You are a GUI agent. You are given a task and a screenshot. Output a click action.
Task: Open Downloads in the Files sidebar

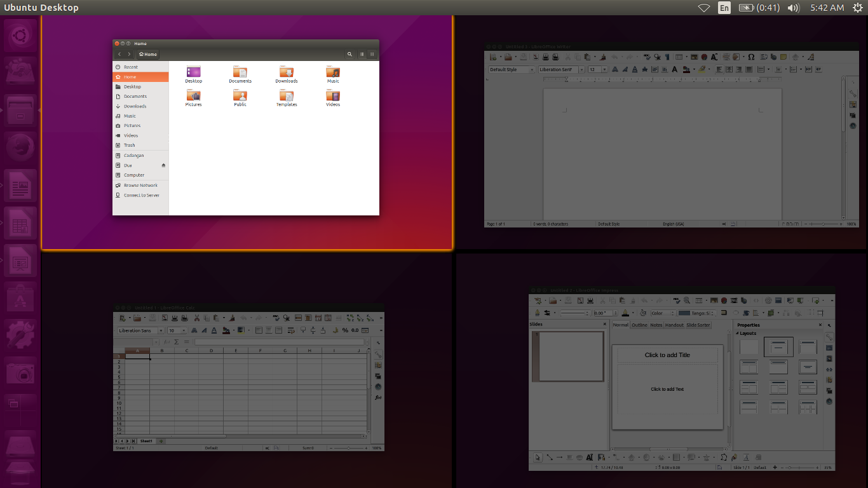coord(140,106)
